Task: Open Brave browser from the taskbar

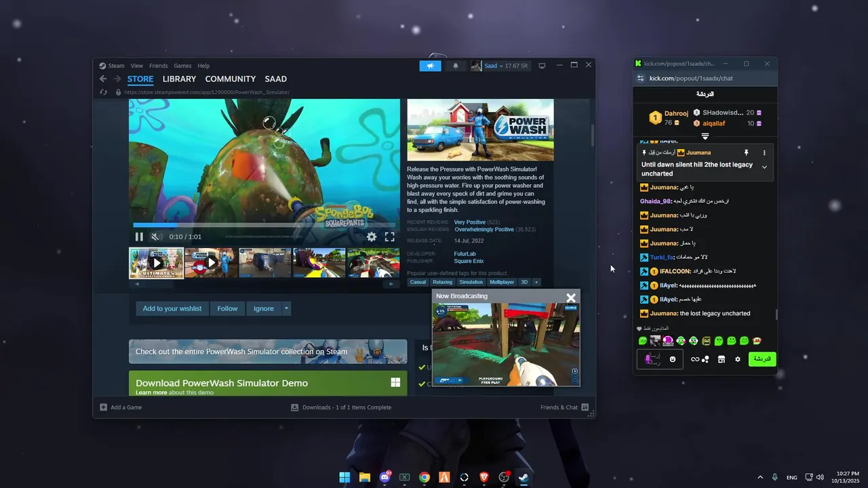Action: pos(484,477)
